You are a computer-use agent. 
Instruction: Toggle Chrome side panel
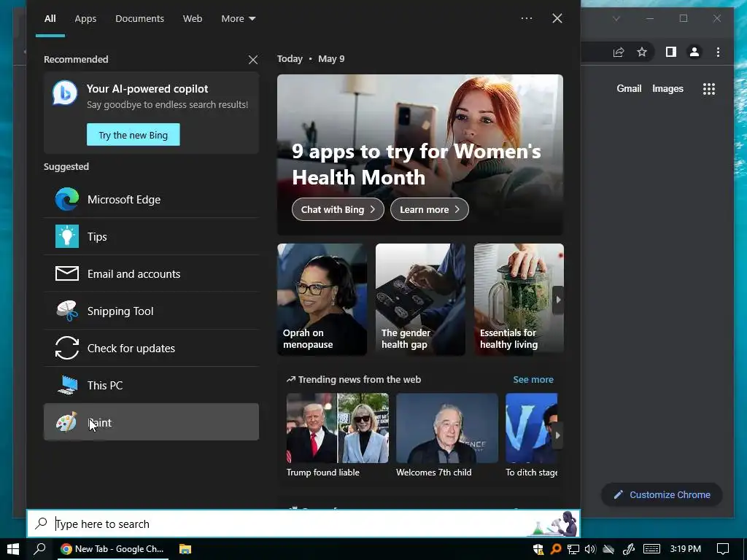click(x=671, y=52)
